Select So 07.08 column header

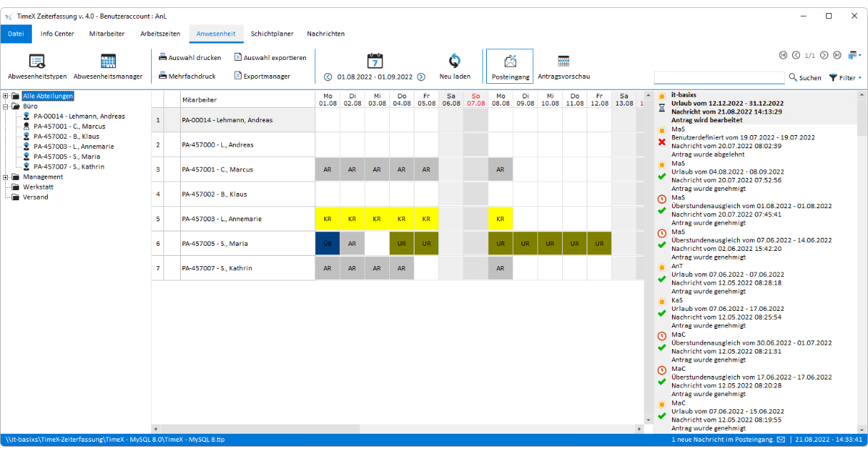(x=475, y=99)
